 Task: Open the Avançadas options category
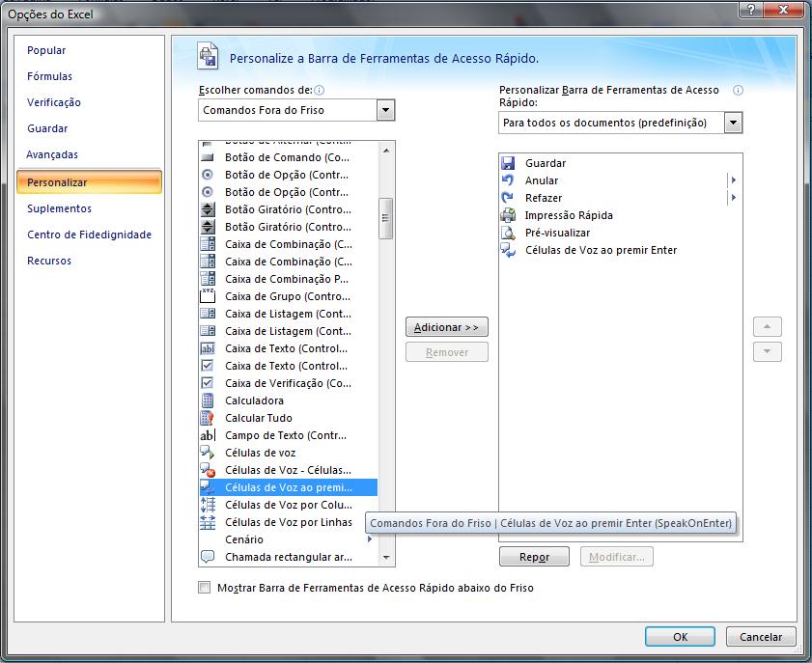pos(52,154)
